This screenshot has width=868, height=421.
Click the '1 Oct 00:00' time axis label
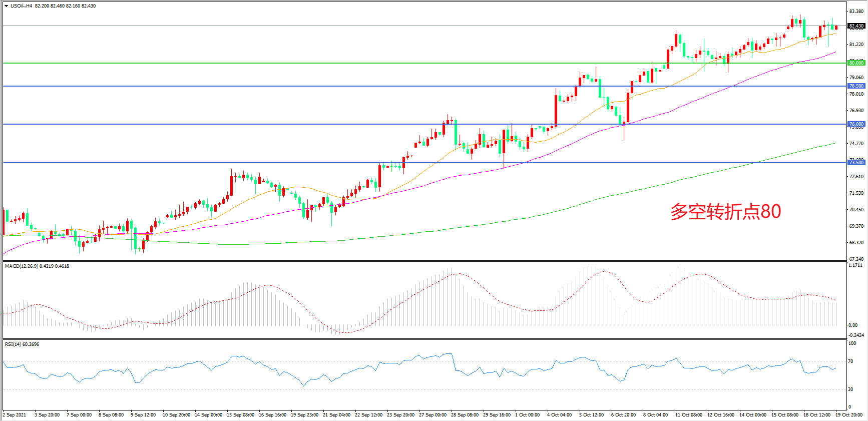(527, 415)
